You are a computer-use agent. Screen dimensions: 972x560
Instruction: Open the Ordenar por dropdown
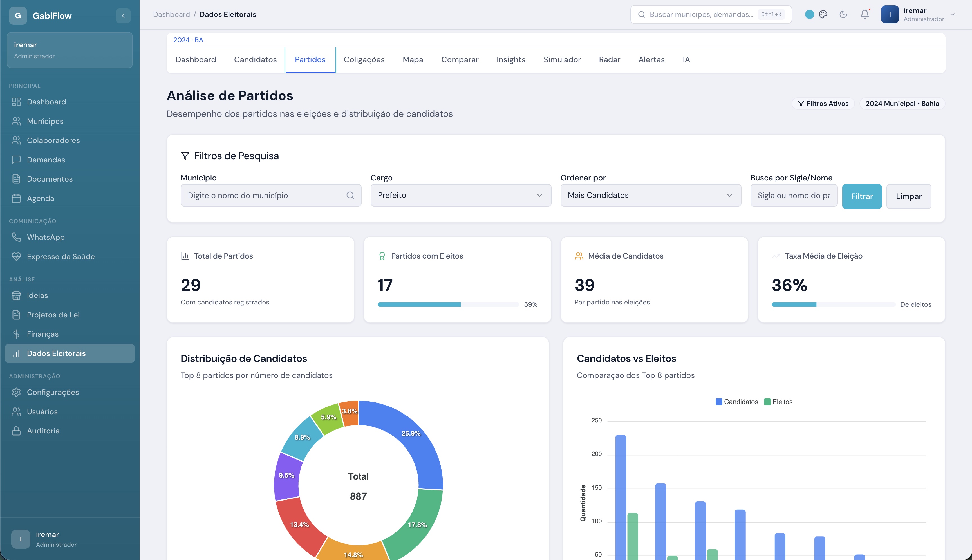[651, 195]
